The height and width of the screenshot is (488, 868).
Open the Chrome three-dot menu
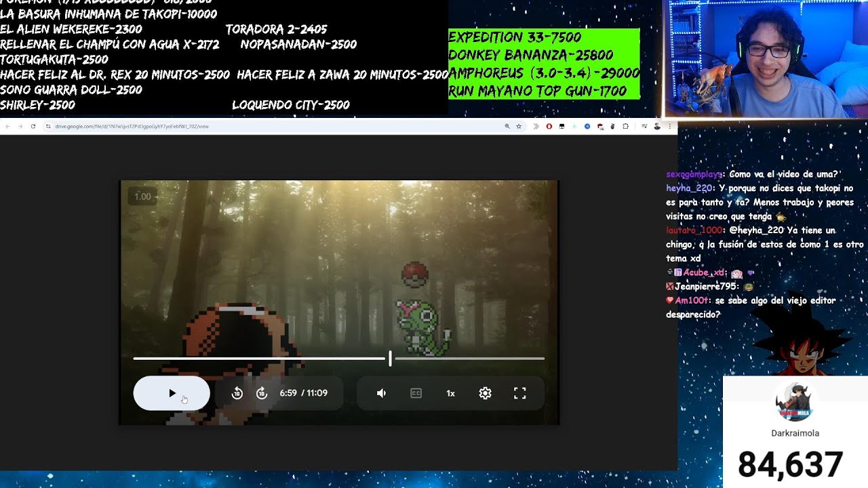[670, 126]
